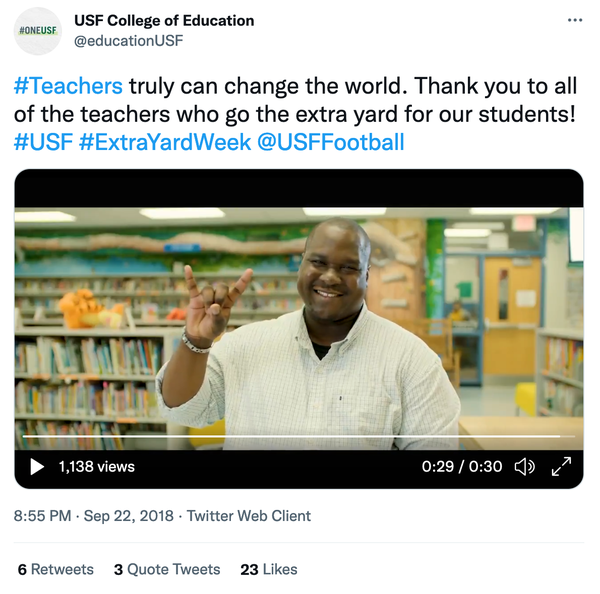This screenshot has width=600, height=594.
Task: Follow the #ExtraYardWeek hashtag link
Action: click(x=165, y=141)
